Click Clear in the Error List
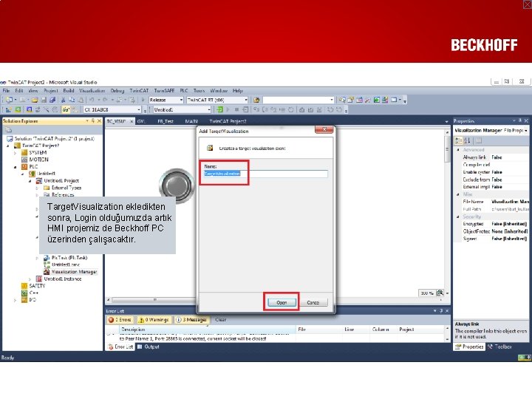Viewport: 532px width, 399px height. click(x=220, y=320)
